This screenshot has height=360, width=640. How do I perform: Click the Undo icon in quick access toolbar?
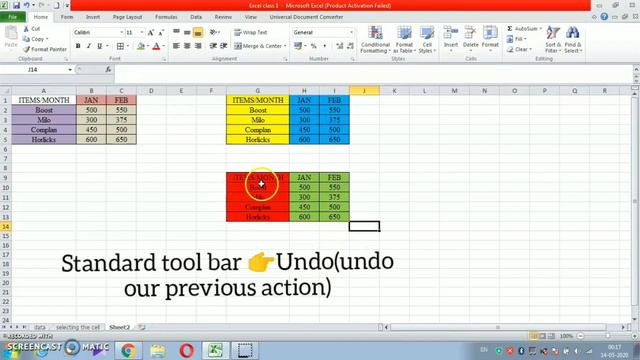pyautogui.click(x=27, y=5)
